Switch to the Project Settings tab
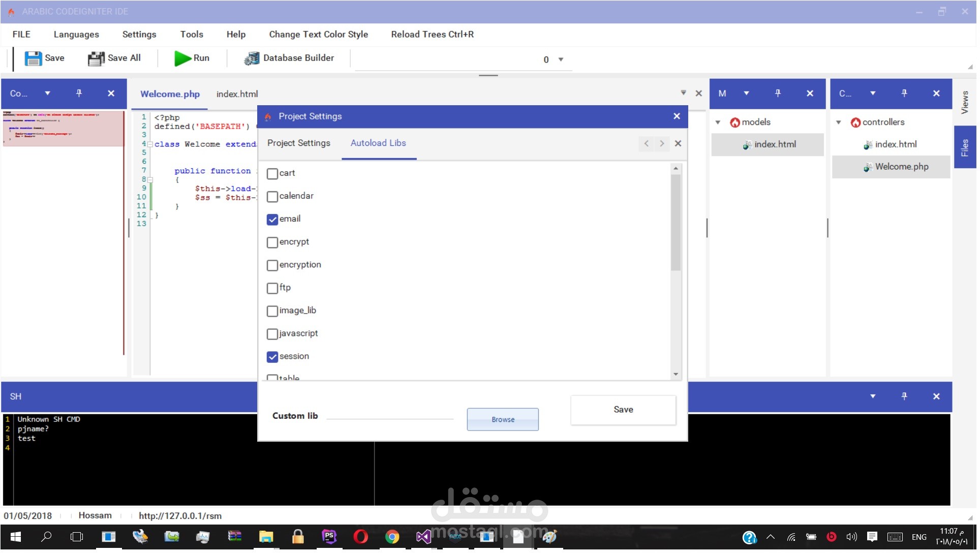 pyautogui.click(x=299, y=143)
